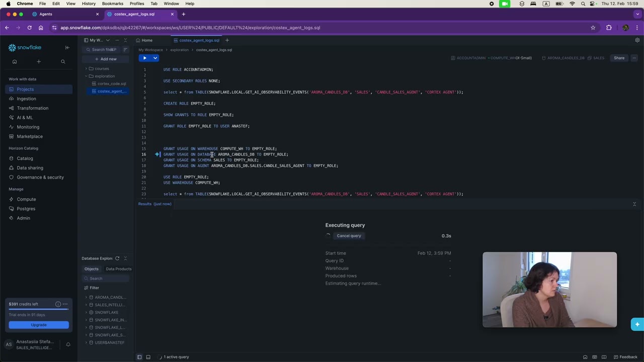Image resolution: width=644 pixels, height=362 pixels.
Task: Change schema SALES selector
Action: click(x=596, y=58)
